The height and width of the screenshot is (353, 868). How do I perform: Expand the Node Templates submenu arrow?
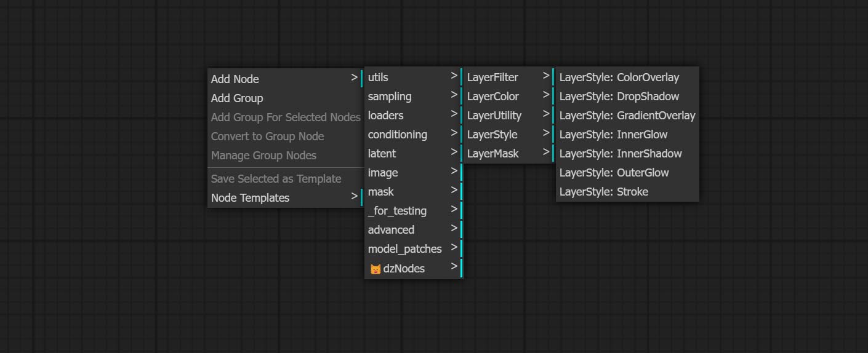click(x=354, y=197)
